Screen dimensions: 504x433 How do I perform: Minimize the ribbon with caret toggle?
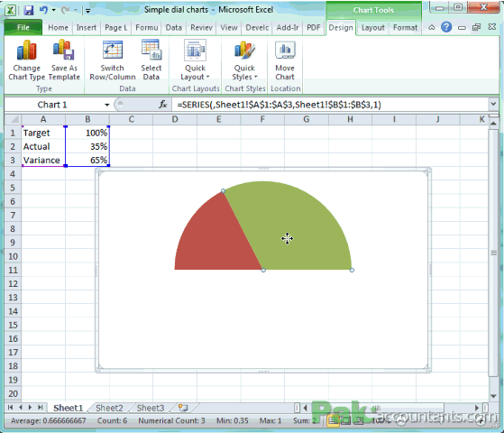431,28
